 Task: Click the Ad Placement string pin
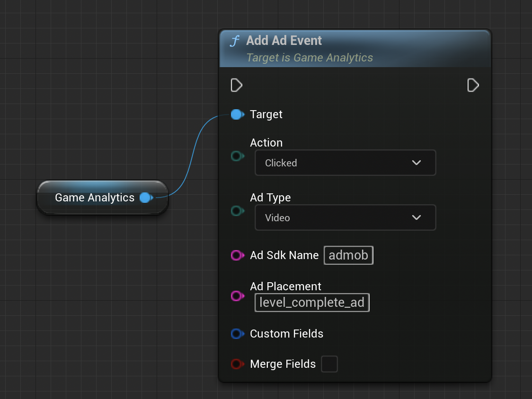coord(237,296)
